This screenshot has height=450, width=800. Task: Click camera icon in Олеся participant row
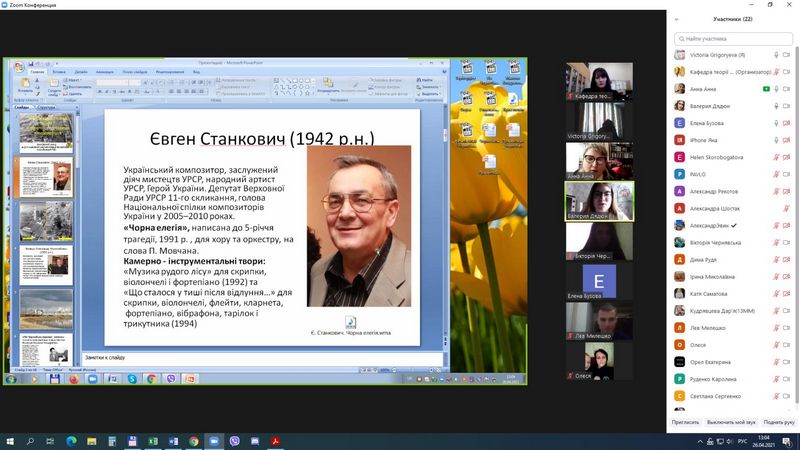[x=786, y=345]
